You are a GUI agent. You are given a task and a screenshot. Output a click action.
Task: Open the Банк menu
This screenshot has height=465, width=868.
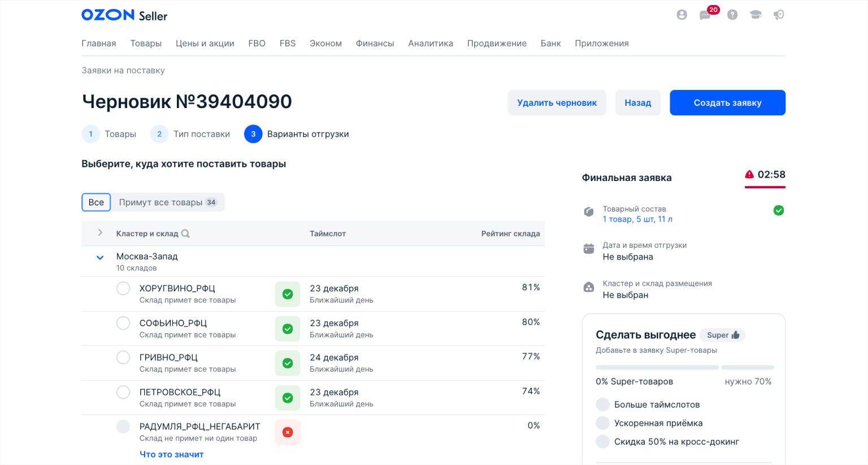(551, 44)
